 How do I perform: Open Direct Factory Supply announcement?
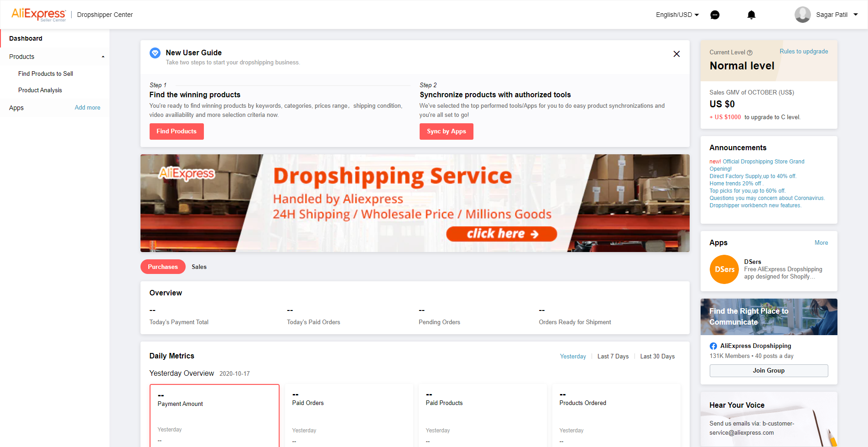coord(753,176)
